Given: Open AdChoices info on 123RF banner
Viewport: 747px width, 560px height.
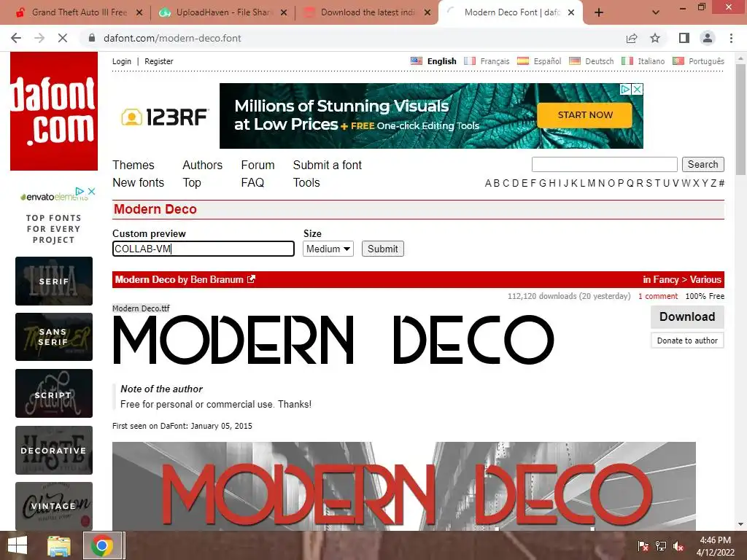Looking at the screenshot, I should [625, 89].
